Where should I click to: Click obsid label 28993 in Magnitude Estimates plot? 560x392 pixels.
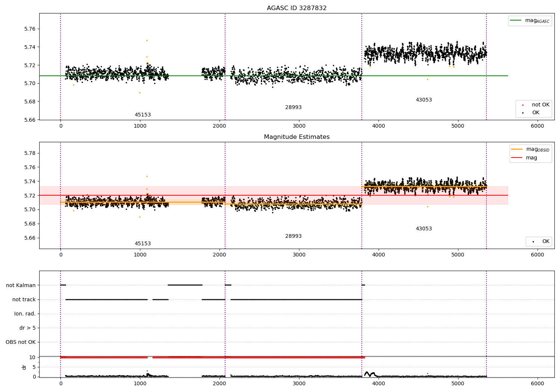pos(293,236)
